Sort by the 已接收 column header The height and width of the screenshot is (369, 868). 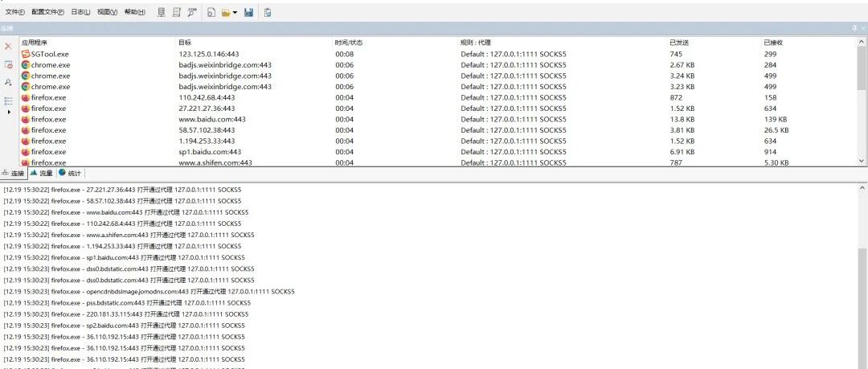point(773,43)
